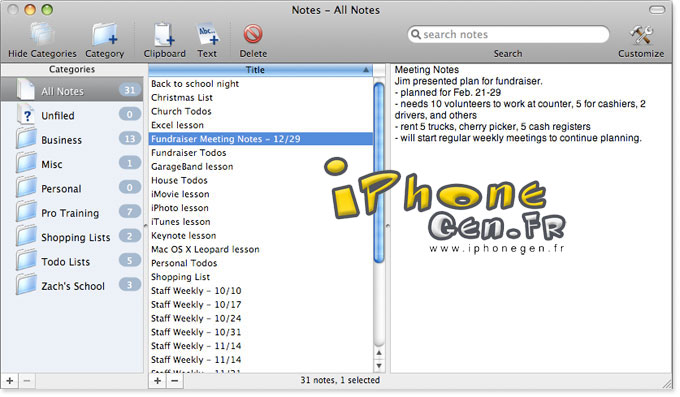Click in the search notes field
680x397 pixels.
click(x=508, y=34)
